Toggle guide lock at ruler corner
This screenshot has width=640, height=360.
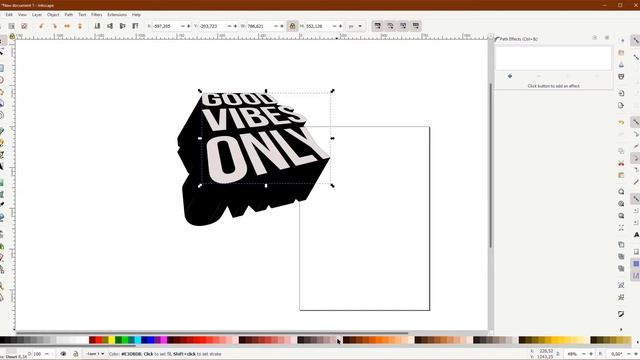(x=12, y=36)
